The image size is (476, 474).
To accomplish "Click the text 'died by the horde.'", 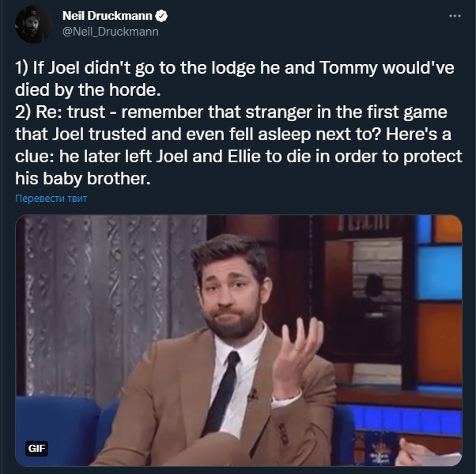I will pyautogui.click(x=88, y=90).
